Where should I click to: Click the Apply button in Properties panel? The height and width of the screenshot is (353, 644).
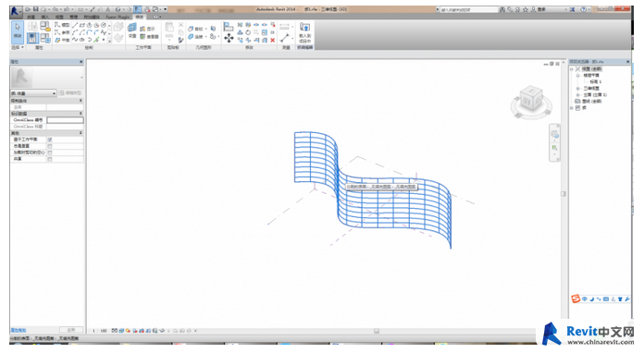tap(71, 330)
